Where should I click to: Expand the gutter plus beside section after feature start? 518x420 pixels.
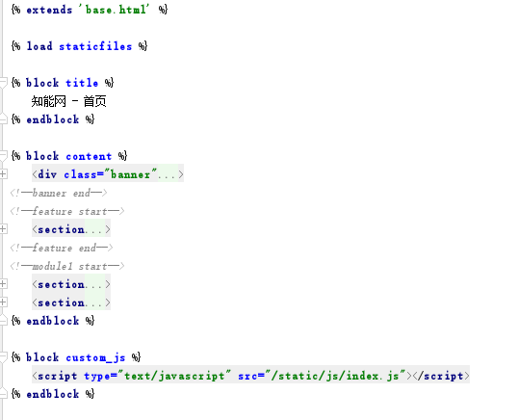click(x=3, y=228)
